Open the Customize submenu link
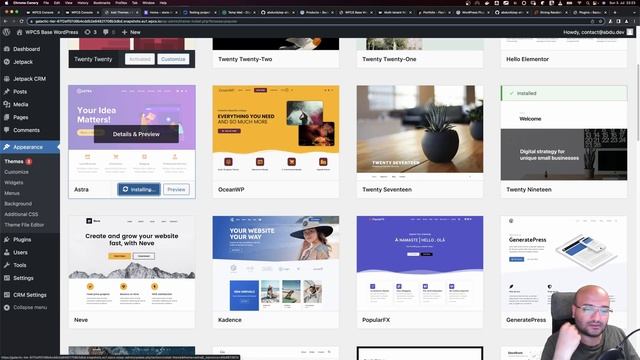This screenshot has height=360, width=640. 16,172
